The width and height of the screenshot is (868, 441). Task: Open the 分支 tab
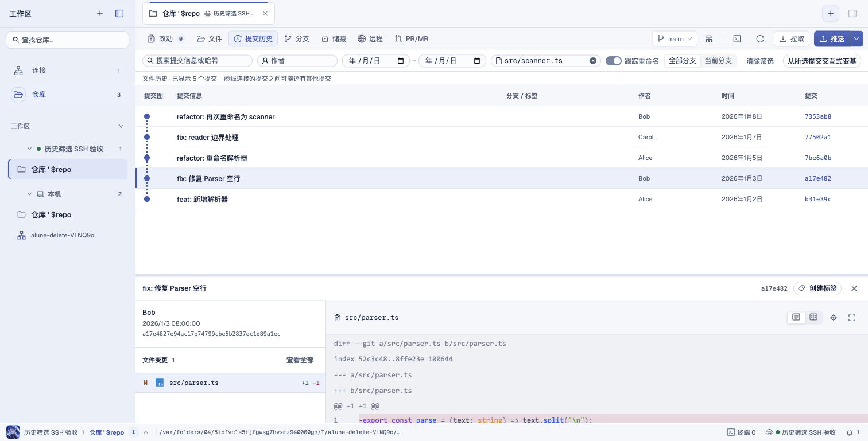tap(297, 39)
